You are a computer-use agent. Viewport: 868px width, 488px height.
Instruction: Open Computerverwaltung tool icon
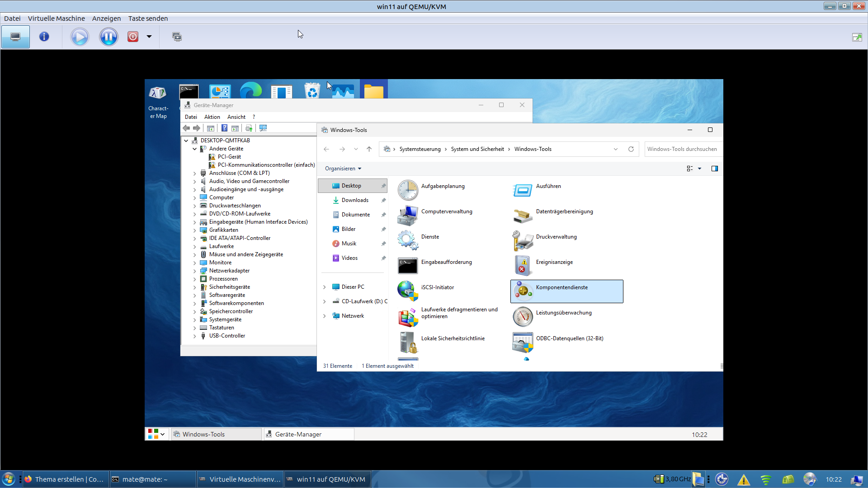click(408, 216)
